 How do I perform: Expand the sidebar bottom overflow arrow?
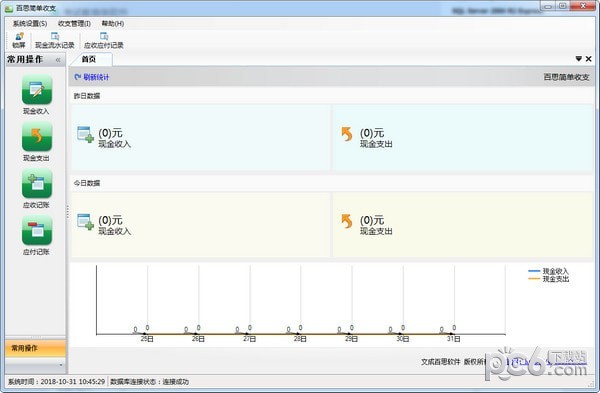click(61, 365)
